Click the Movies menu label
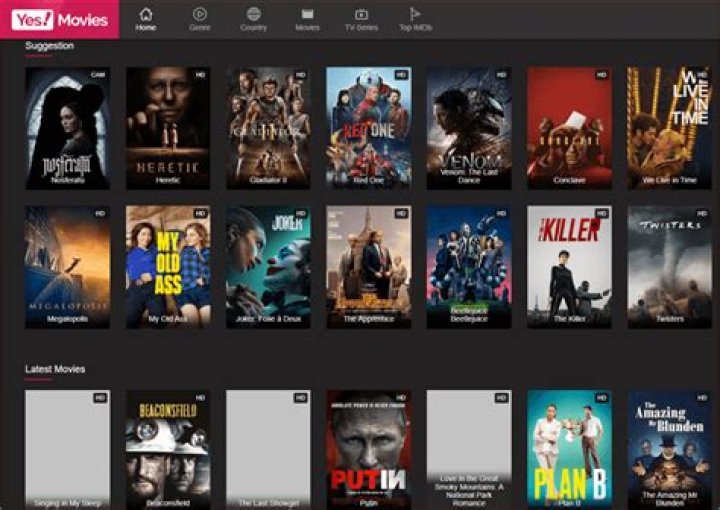This screenshot has width=720, height=510. coord(307,28)
